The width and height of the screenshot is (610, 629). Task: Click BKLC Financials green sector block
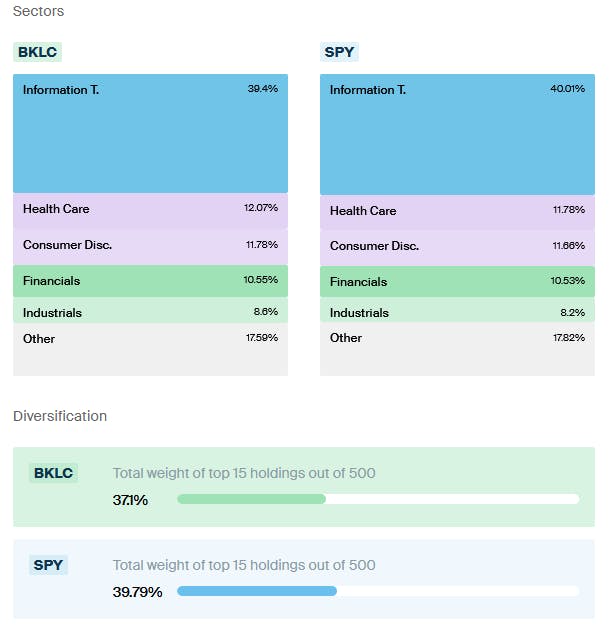click(x=150, y=281)
